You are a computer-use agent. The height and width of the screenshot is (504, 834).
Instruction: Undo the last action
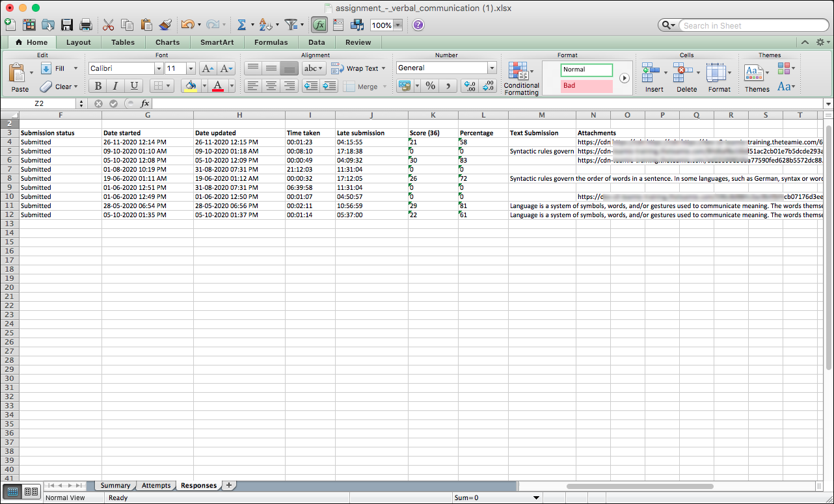(x=187, y=25)
